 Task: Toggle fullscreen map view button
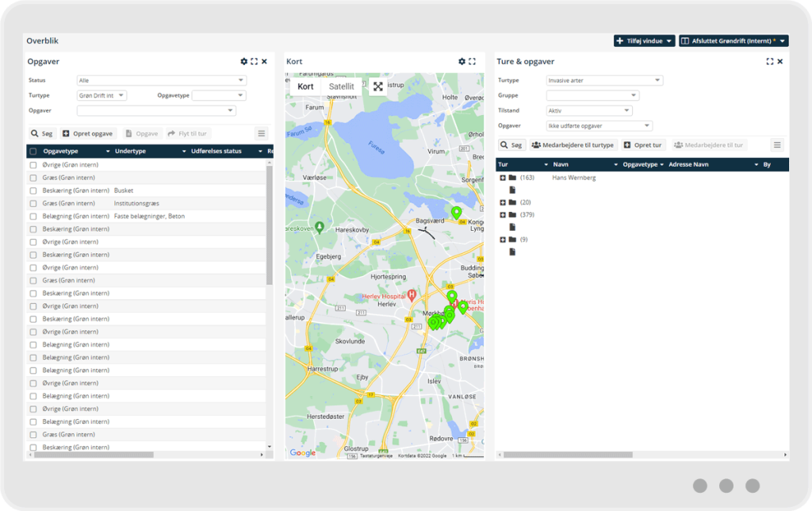click(x=378, y=86)
